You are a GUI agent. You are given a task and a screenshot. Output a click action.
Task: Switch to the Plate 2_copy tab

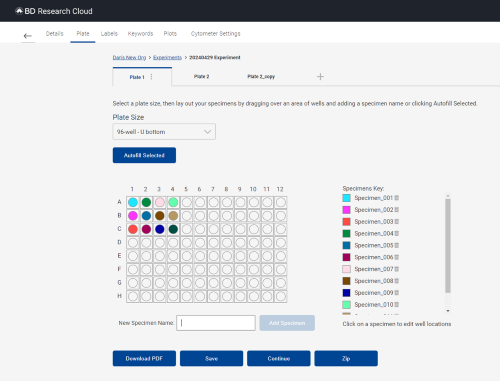click(261, 77)
